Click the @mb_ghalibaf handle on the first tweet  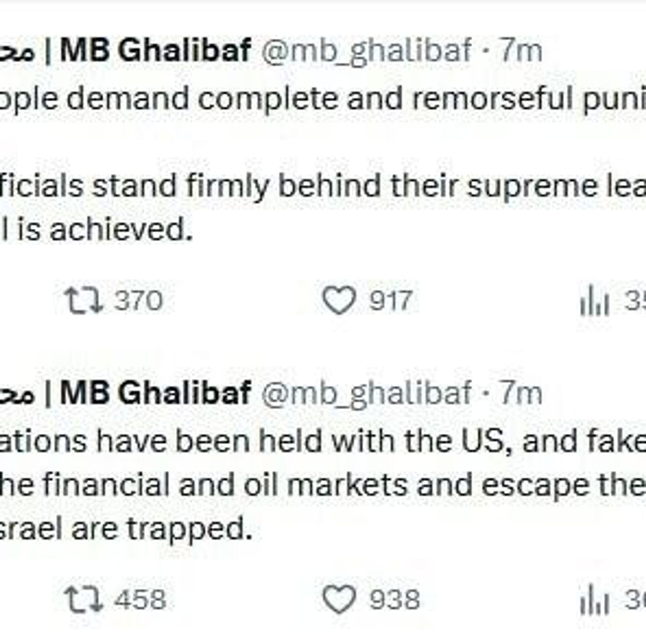point(366,51)
